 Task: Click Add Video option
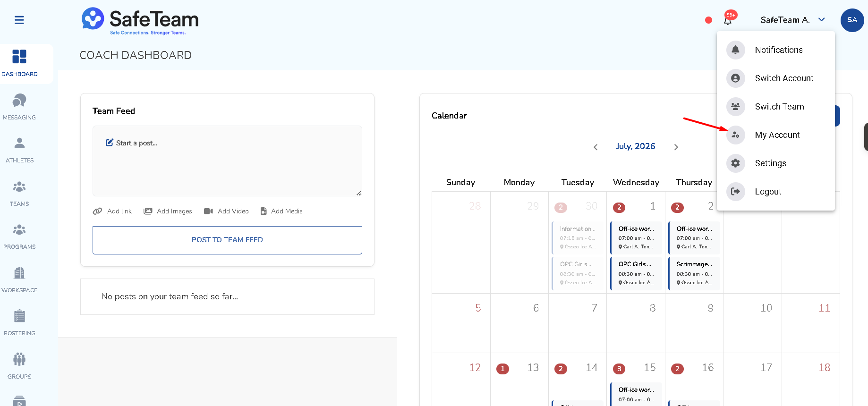[226, 211]
